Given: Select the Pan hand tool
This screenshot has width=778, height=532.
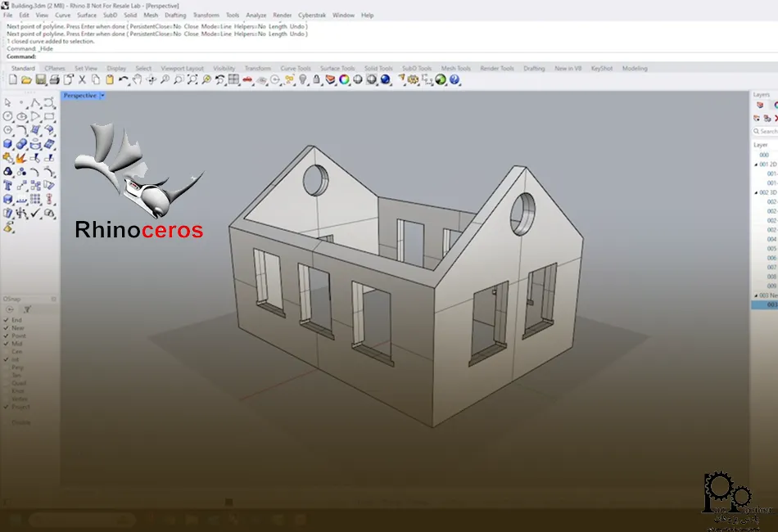Looking at the screenshot, I should 138,80.
